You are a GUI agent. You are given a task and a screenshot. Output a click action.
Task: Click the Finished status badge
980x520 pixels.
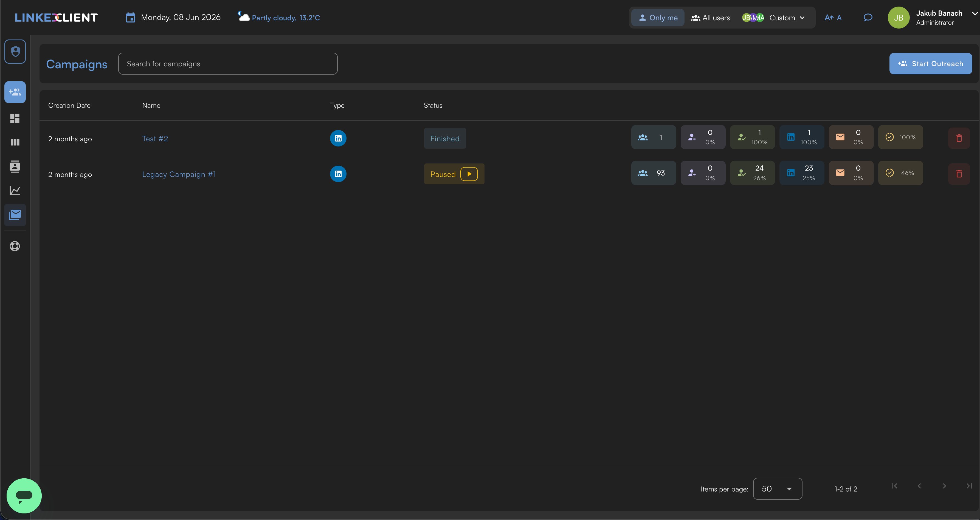[445, 138]
